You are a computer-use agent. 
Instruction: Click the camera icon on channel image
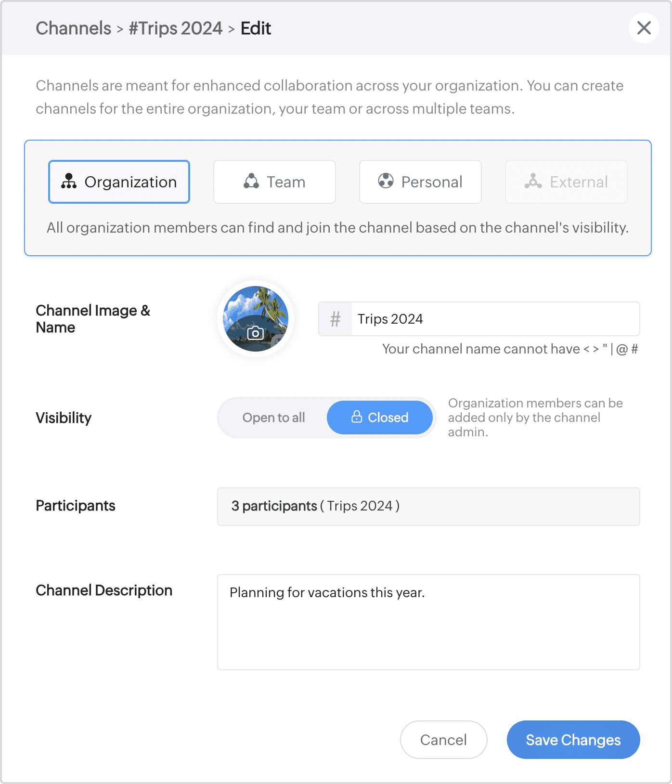[x=255, y=333]
